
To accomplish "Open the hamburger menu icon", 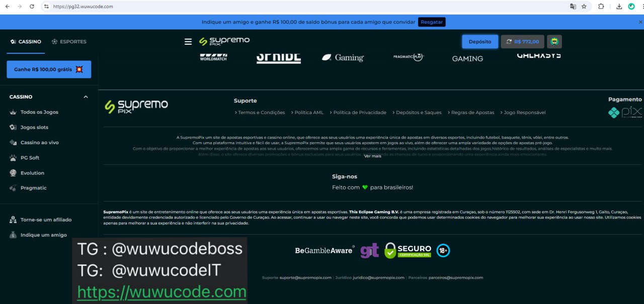I will coord(188,42).
